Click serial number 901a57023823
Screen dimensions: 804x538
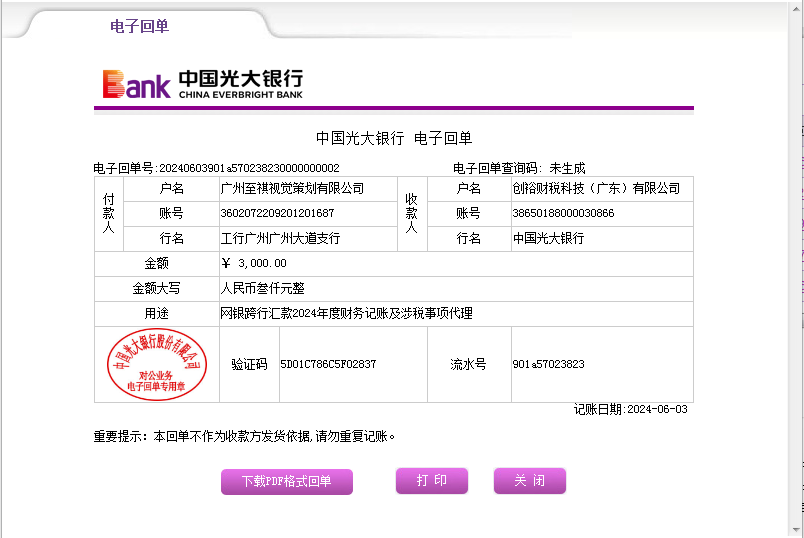[x=549, y=364]
